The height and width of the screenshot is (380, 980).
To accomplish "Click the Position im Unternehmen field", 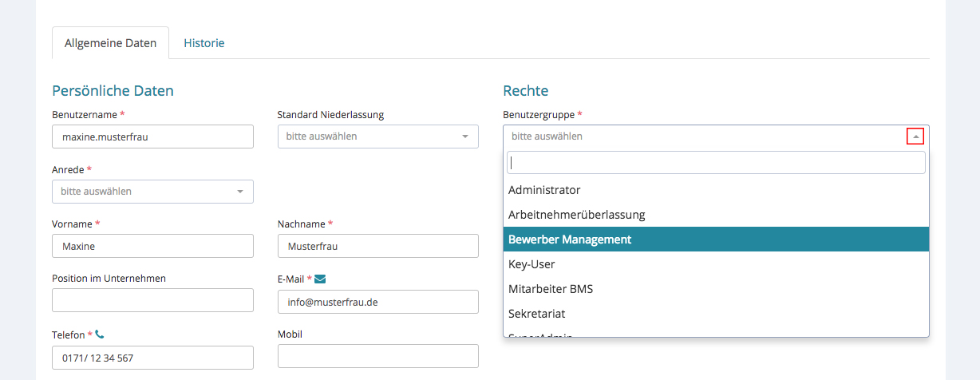I will click(152, 301).
